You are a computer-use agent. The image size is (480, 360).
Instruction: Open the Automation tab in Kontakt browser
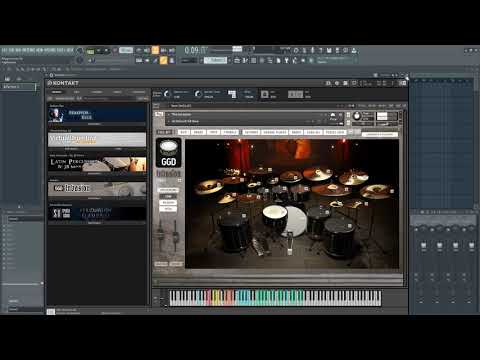138,92
